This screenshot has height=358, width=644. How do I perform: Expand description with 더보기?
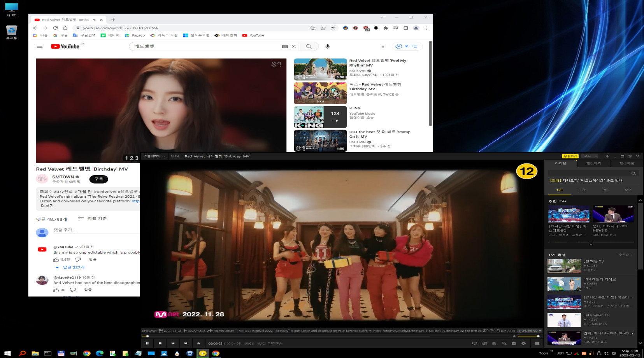click(x=47, y=206)
